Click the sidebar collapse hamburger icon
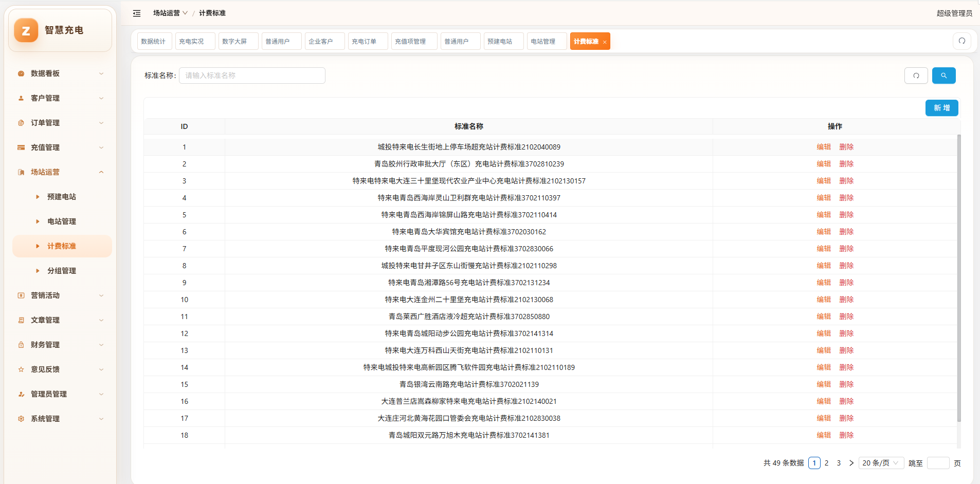The height and width of the screenshot is (484, 980). pyautogui.click(x=137, y=13)
